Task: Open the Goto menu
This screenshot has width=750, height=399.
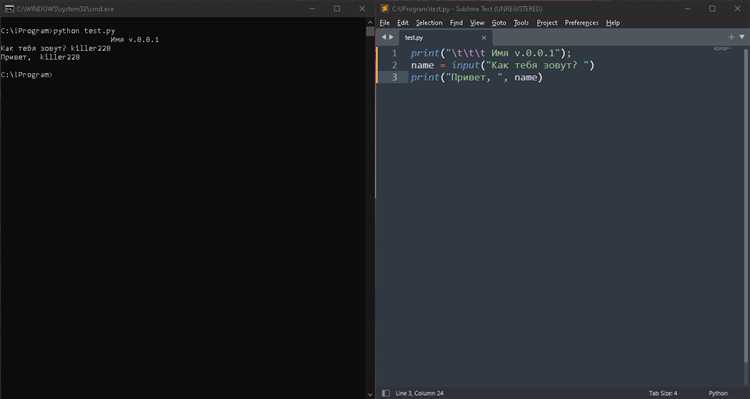Action: (x=498, y=22)
